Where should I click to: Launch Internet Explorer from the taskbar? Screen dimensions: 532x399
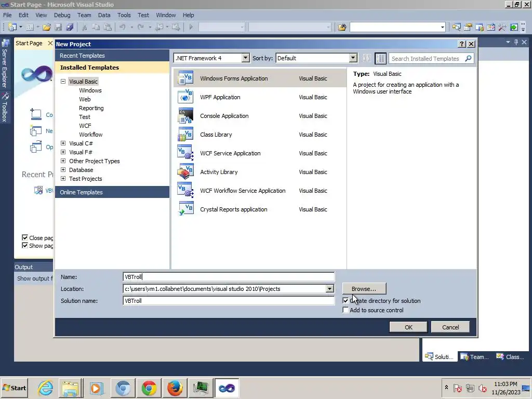click(46, 388)
